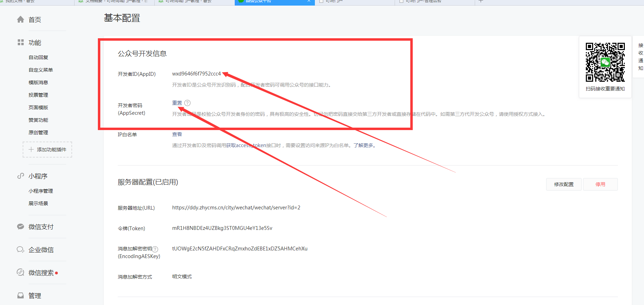Image resolution: width=644 pixels, height=305 pixels.
Task: Click the 基本配置 page title
Action: point(122,18)
